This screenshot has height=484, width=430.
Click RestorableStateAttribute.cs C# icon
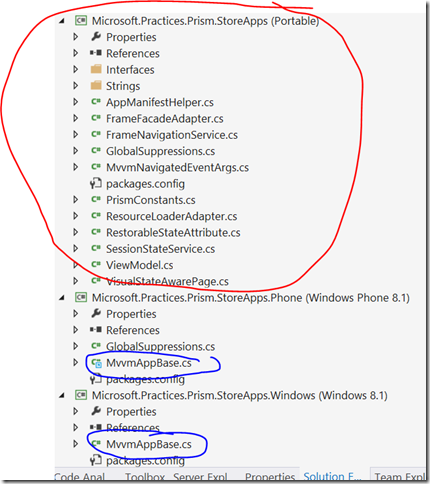coord(96,232)
